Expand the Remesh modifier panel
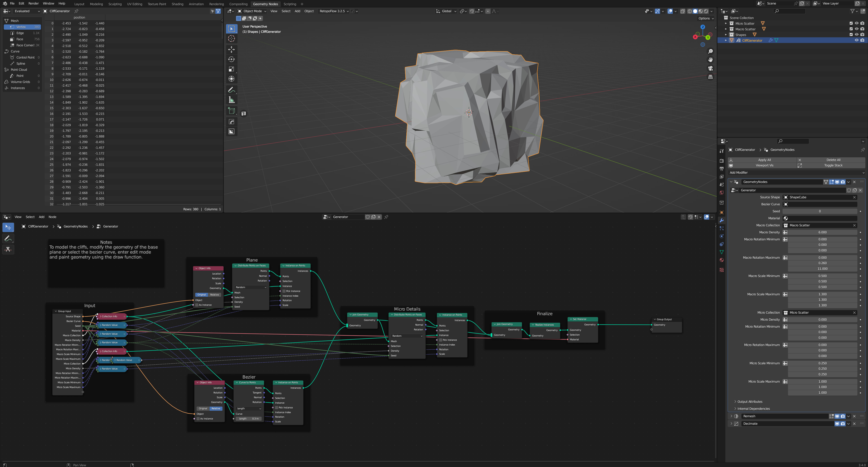The image size is (868, 467). [731, 416]
